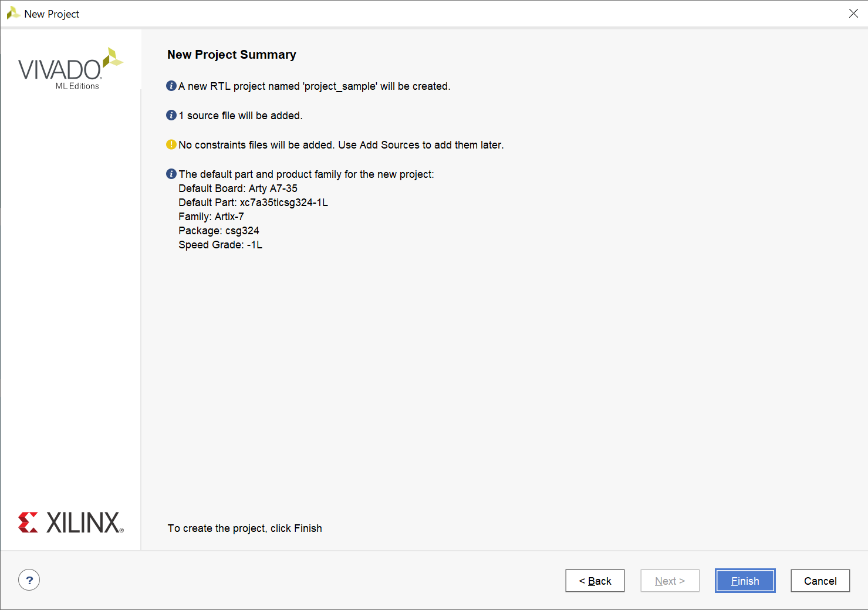Click the Package csg324 line

219,231
